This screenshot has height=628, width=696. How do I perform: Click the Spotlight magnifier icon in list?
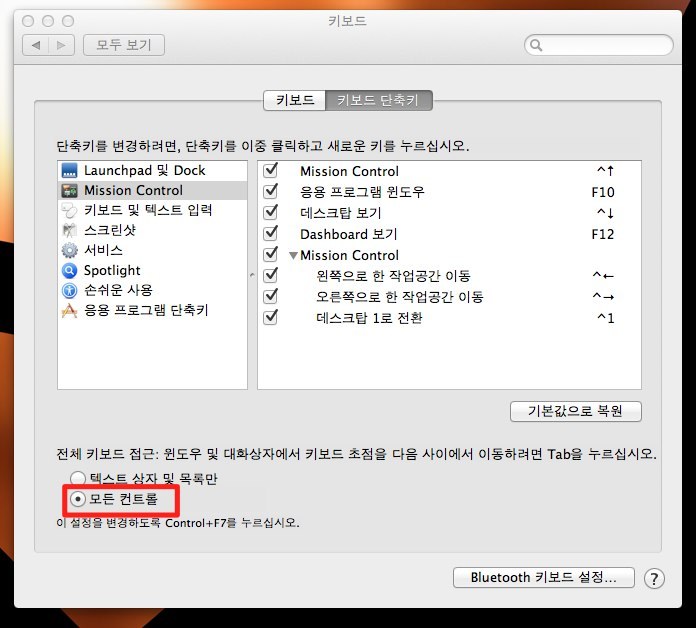click(x=69, y=270)
